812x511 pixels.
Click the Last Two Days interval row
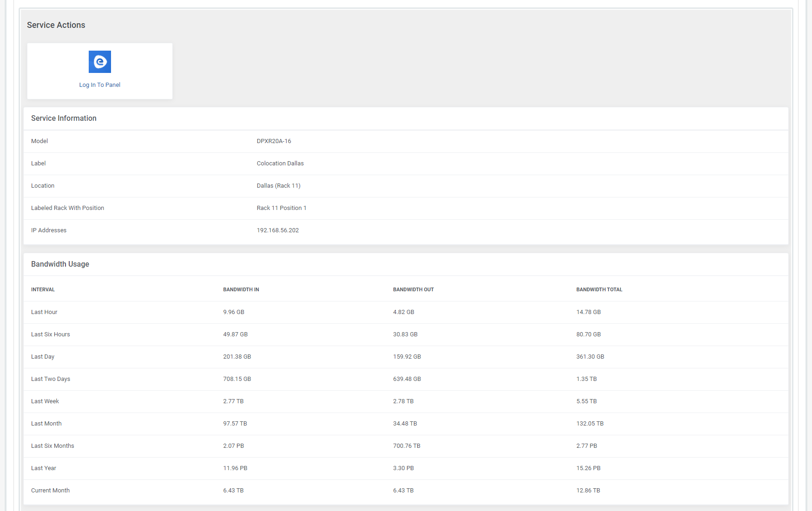click(x=406, y=379)
